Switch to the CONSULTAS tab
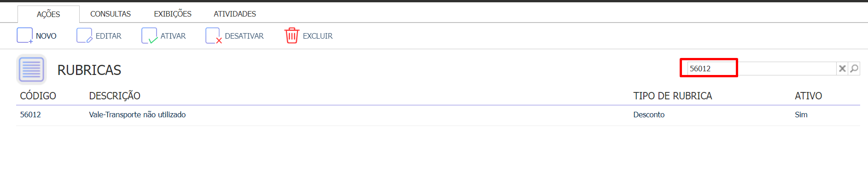Viewport: 868px width, 178px height. [x=111, y=14]
